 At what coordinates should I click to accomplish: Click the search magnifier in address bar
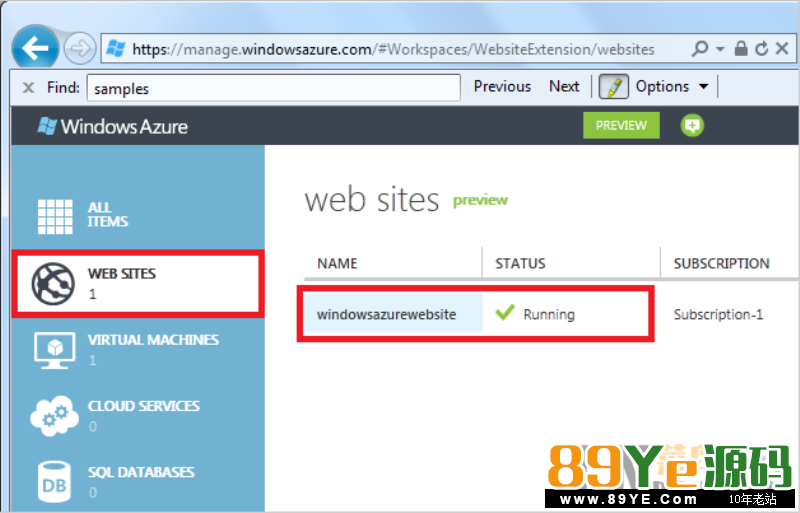point(700,48)
